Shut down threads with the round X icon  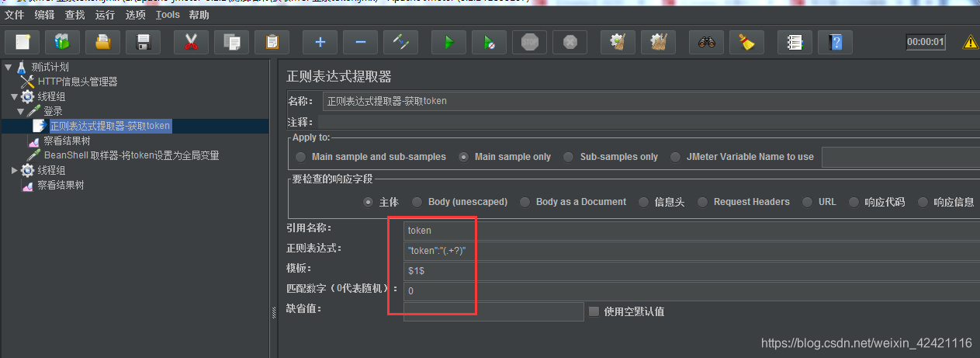pyautogui.click(x=570, y=42)
